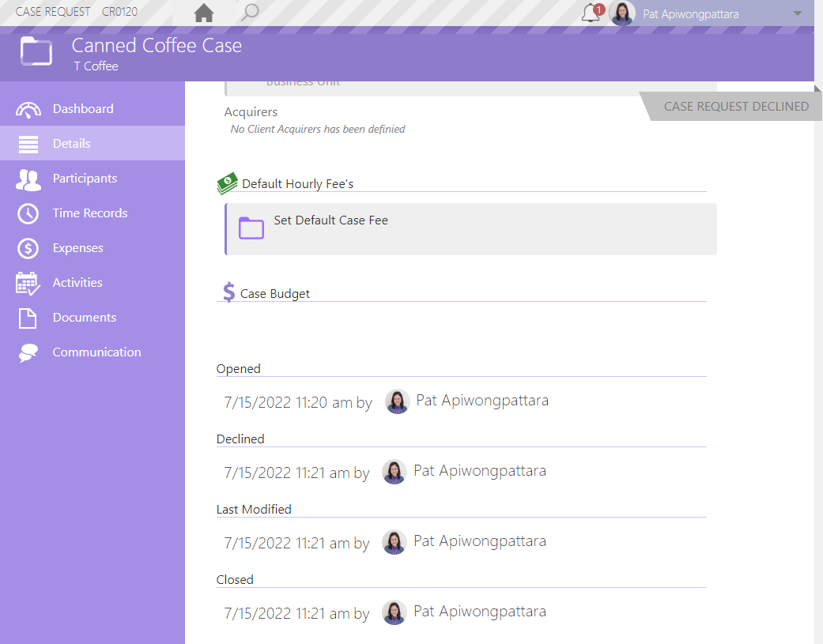This screenshot has width=823, height=644.
Task: Click the Default Hourly Fee's heading
Action: point(297,184)
